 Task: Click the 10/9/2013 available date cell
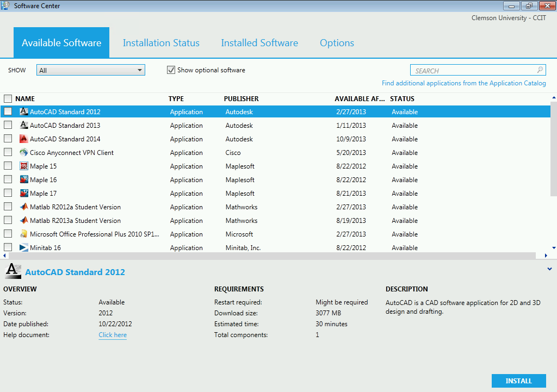pos(351,139)
